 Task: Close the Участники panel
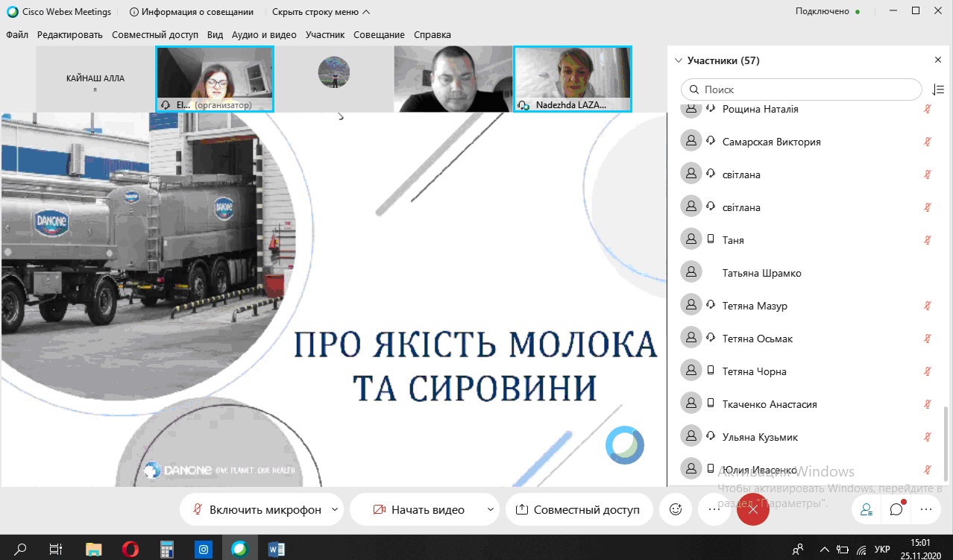click(x=938, y=60)
